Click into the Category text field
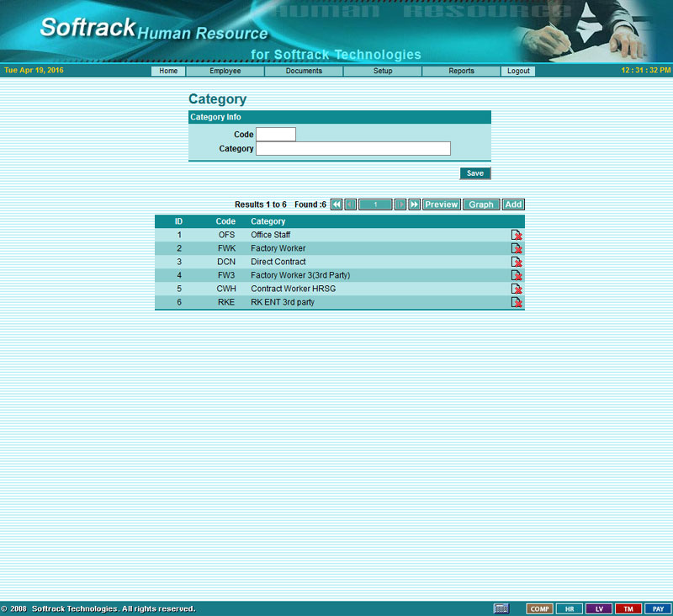Viewport: 673px width, 616px height. click(x=353, y=149)
